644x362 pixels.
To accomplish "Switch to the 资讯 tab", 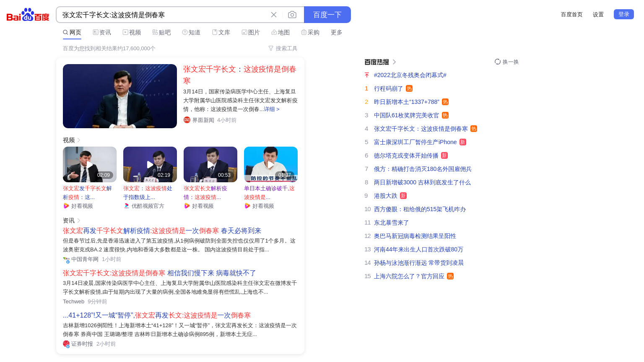I will click(102, 32).
